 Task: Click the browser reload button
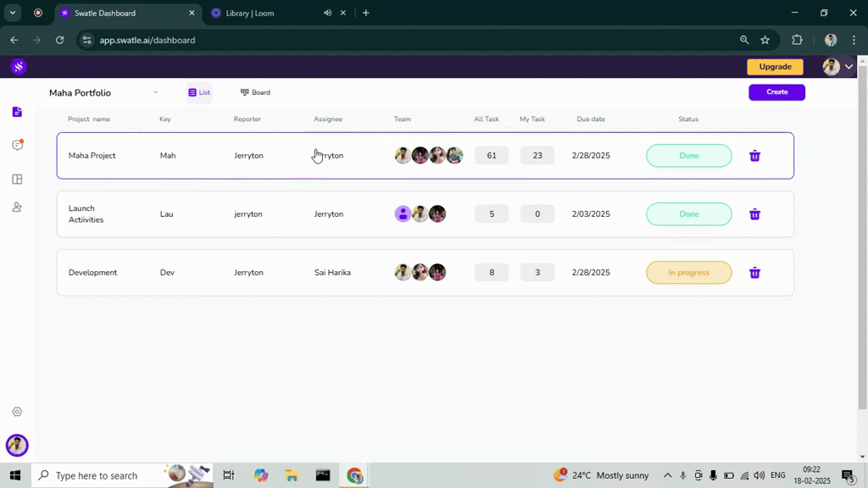coord(60,40)
